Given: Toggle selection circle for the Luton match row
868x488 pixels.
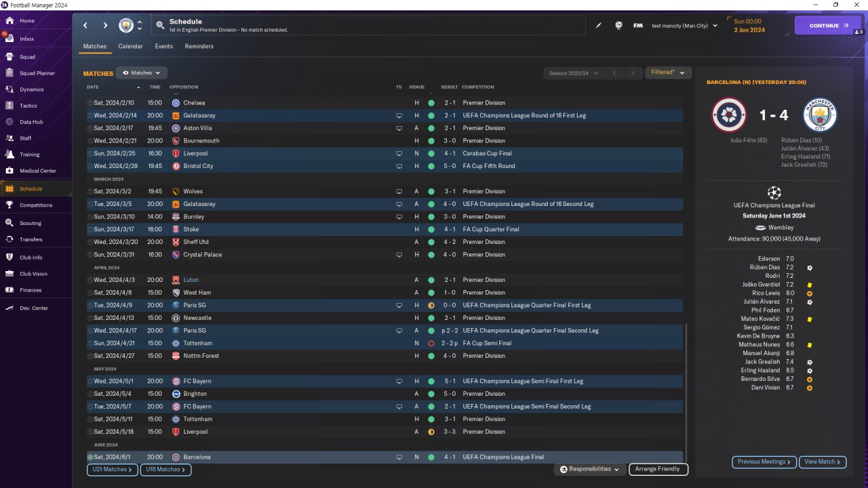Looking at the screenshot, I should point(90,280).
